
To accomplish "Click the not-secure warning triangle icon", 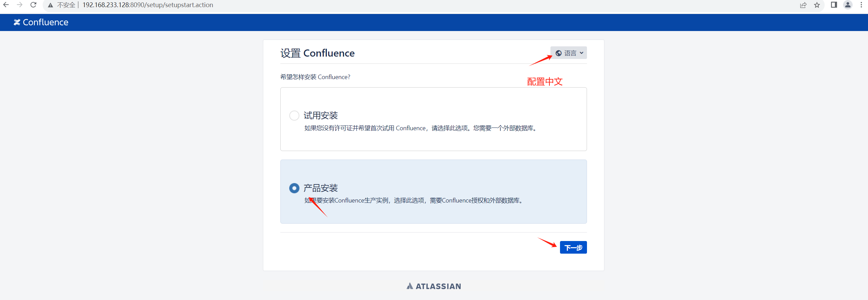I will (51, 5).
